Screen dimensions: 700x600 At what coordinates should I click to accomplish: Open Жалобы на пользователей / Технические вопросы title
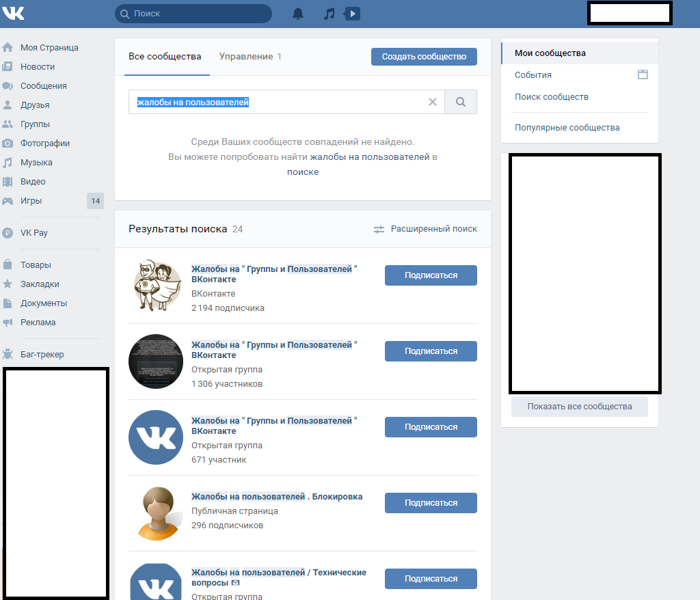tap(279, 577)
